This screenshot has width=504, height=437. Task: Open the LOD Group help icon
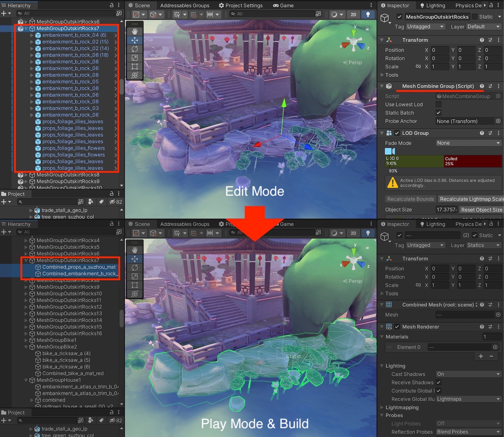(x=482, y=133)
